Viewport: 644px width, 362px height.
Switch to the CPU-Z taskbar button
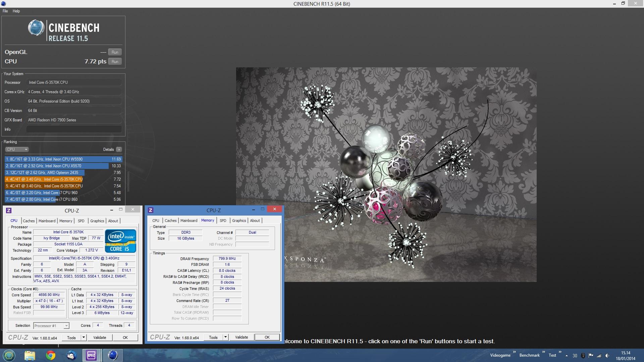pos(92,355)
